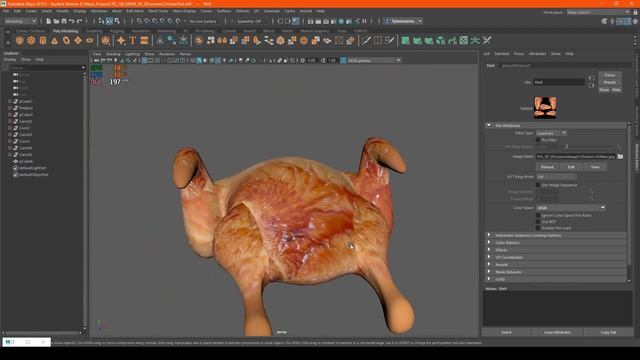Open the Edit Mesh menu
The width and height of the screenshot is (640, 360).
tap(135, 11)
